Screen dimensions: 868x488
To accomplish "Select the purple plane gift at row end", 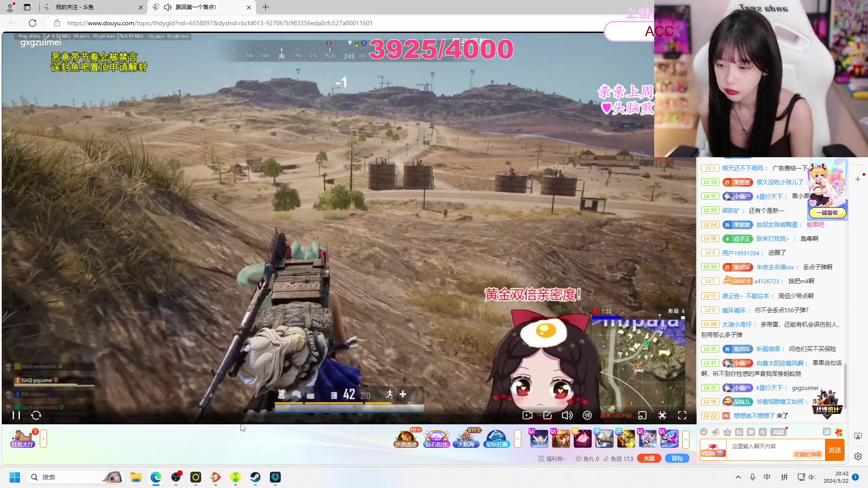I will click(x=669, y=439).
